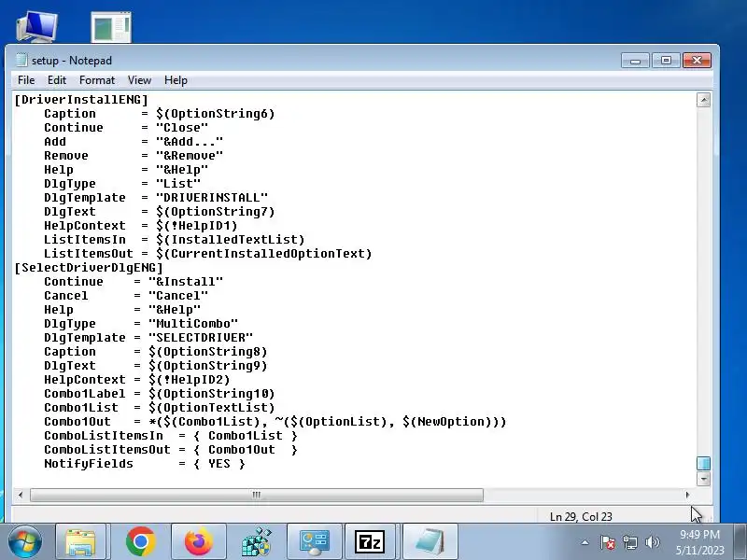Click the window title setup - Notepad
Image resolution: width=747 pixels, height=560 pixels.
(x=72, y=61)
